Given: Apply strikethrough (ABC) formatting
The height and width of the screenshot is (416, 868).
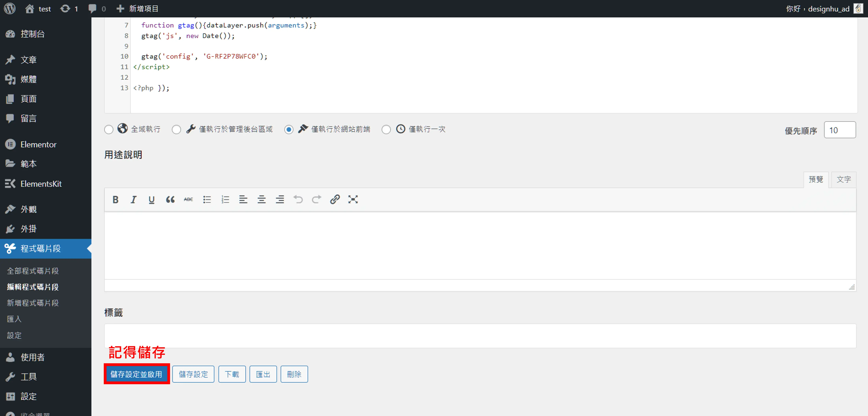Looking at the screenshot, I should pyautogui.click(x=188, y=200).
